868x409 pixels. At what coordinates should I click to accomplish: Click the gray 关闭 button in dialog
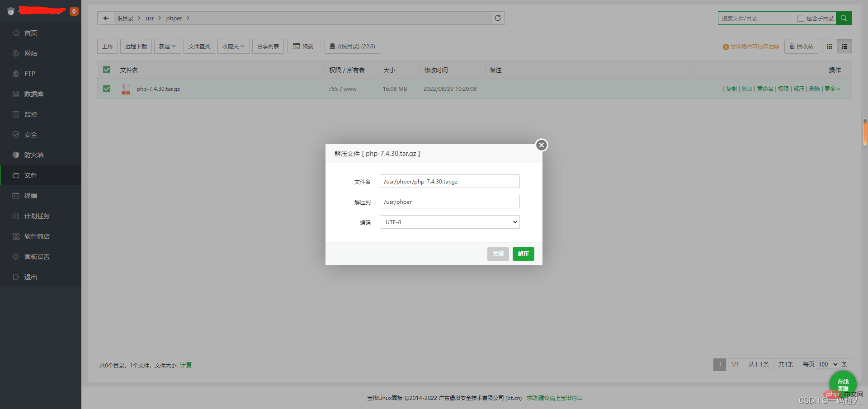click(x=498, y=254)
